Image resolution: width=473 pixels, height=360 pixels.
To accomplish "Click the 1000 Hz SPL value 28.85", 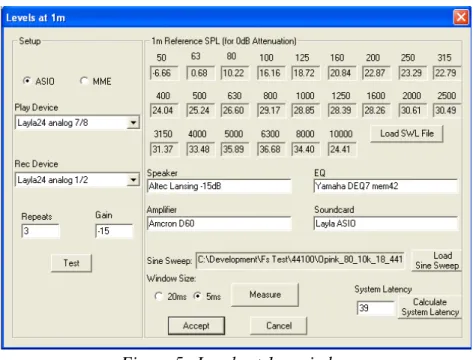I will pyautogui.click(x=306, y=111).
